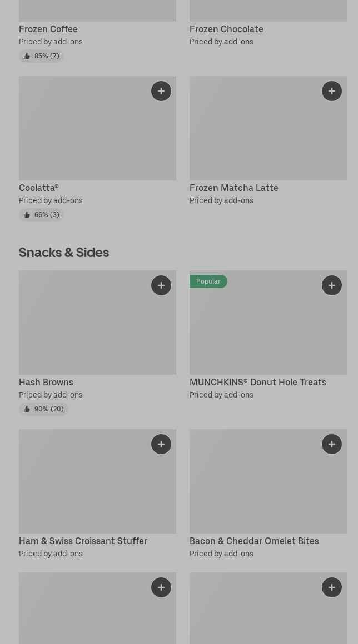Add Hash Browns with plus button
The width and height of the screenshot is (358, 644).
pyautogui.click(x=161, y=285)
